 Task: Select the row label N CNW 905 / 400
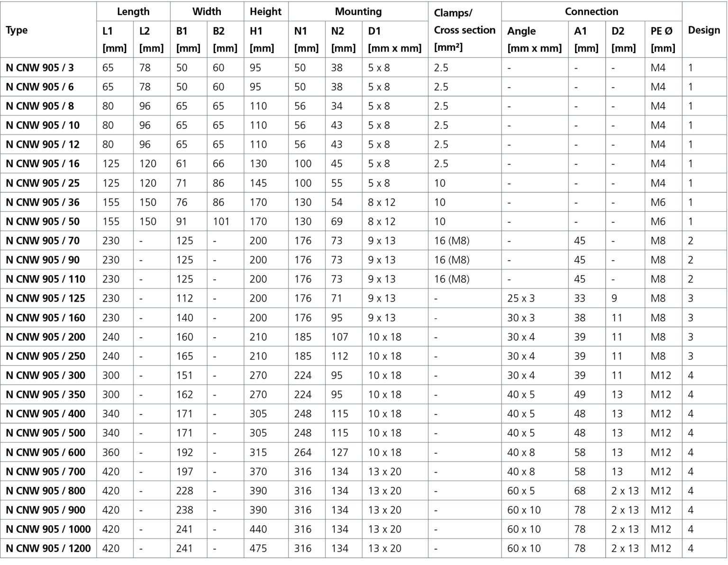click(x=45, y=414)
